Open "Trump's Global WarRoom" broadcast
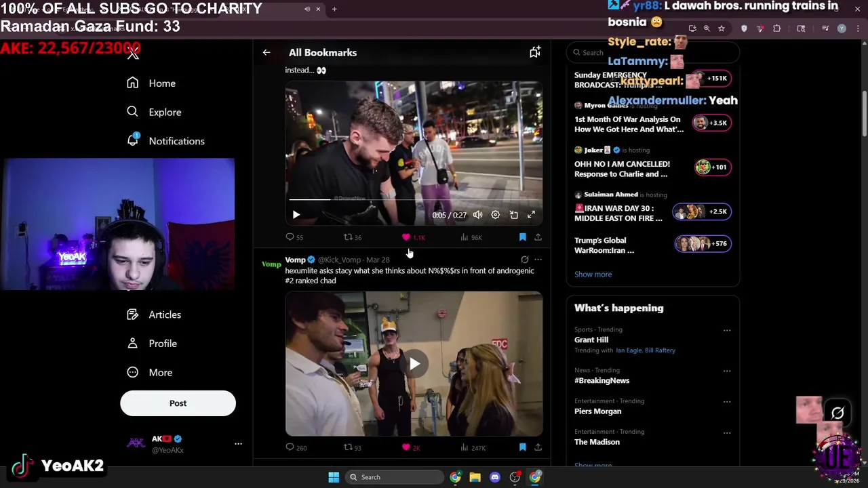The height and width of the screenshot is (488, 868). point(604,245)
